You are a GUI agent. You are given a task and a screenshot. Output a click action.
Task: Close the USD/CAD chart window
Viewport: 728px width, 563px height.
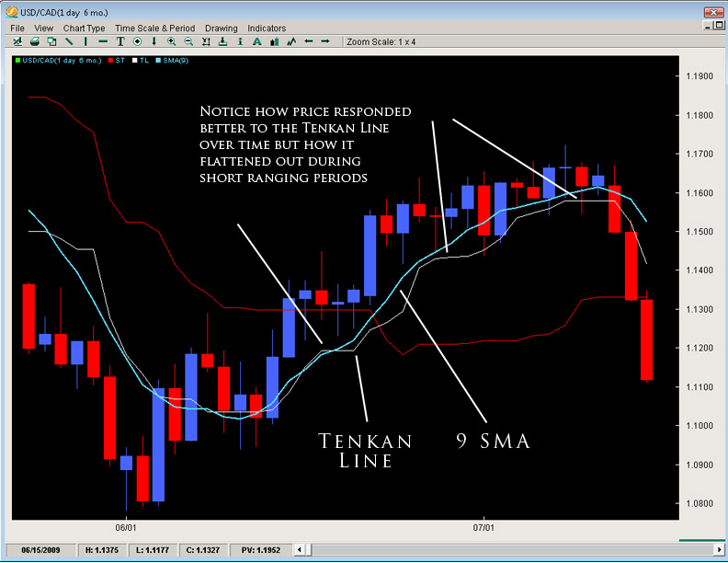tap(713, 12)
